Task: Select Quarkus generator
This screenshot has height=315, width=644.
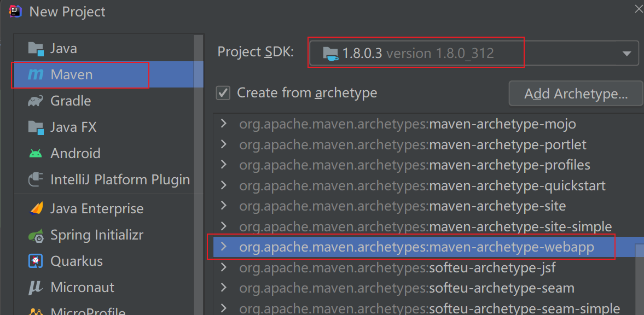Action: [108, 261]
